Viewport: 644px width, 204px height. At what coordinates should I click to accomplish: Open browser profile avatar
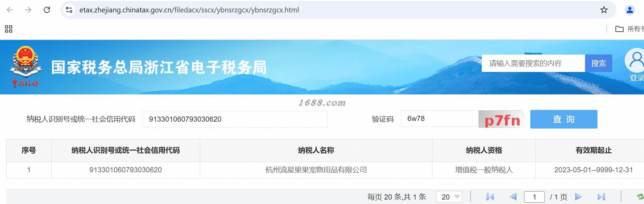coord(630,10)
